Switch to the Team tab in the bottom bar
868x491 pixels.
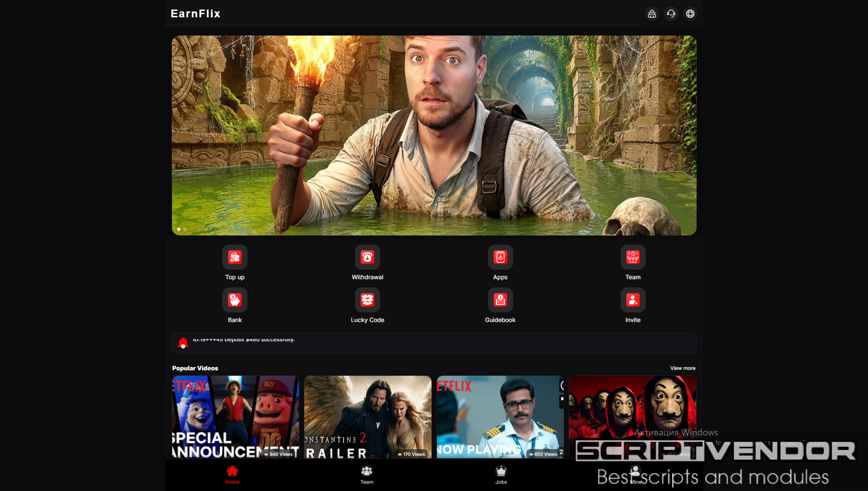pos(367,474)
